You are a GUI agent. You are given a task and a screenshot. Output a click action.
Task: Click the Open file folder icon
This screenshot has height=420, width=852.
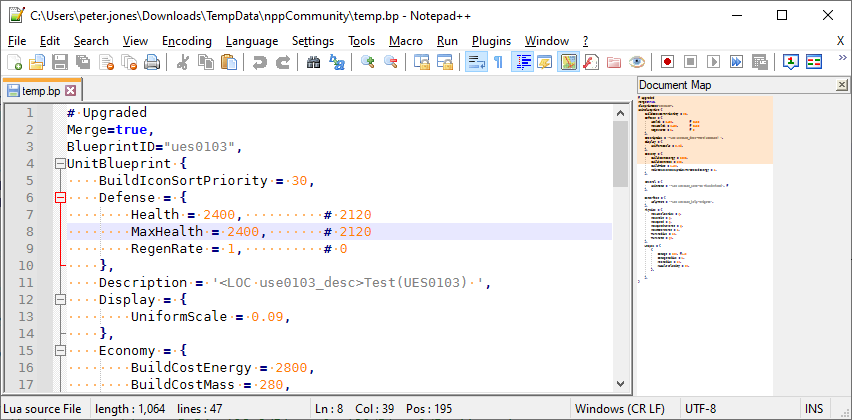37,62
